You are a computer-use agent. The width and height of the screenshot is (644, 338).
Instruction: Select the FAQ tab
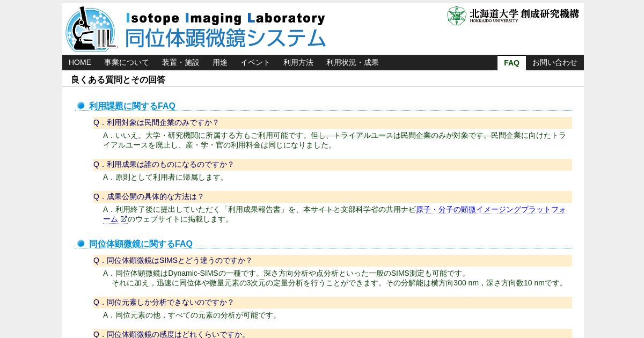click(511, 63)
